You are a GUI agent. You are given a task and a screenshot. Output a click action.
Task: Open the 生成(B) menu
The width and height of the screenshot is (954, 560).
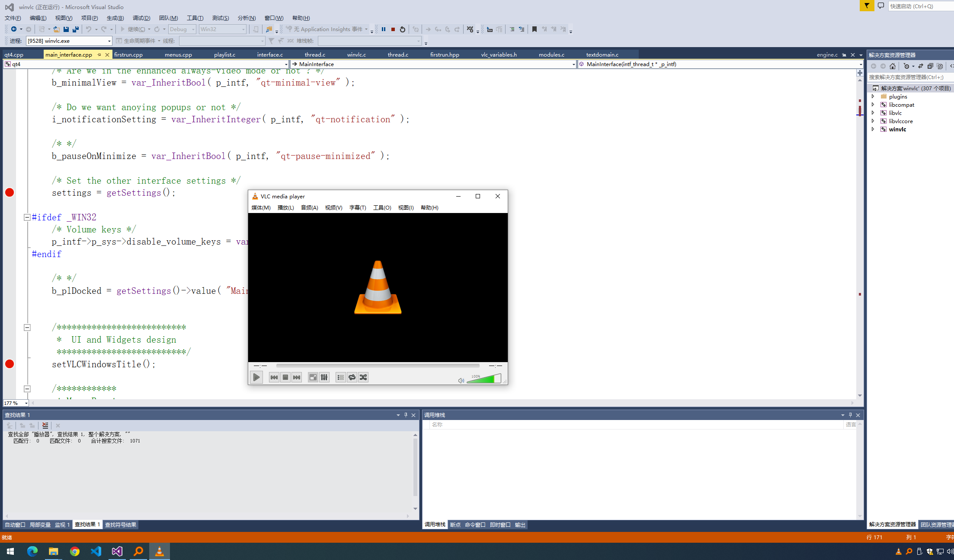coord(115,18)
